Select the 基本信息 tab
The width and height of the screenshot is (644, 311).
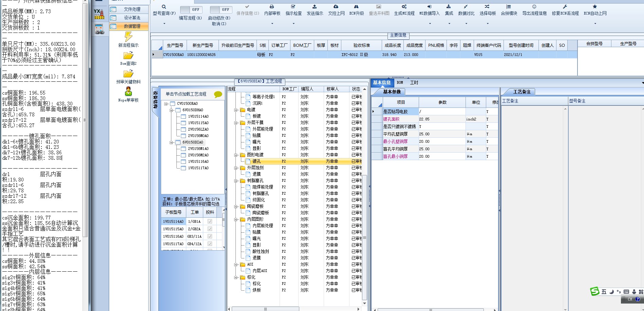click(x=382, y=83)
